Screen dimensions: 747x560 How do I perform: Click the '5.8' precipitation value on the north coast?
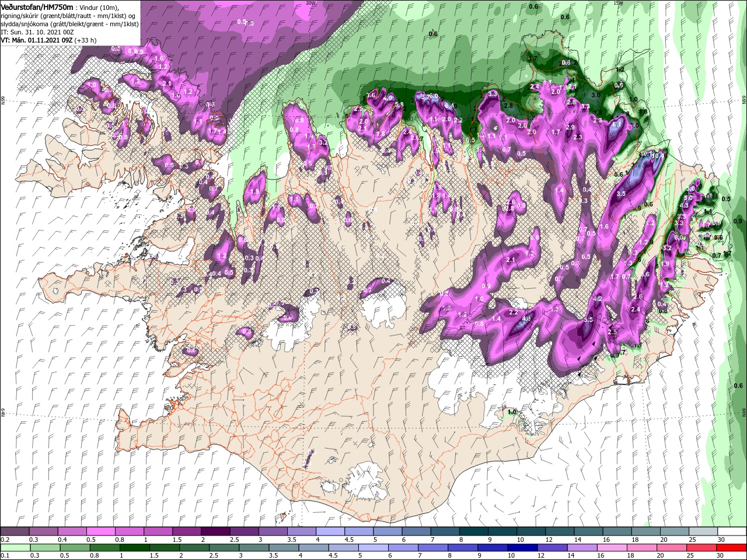coord(399,105)
